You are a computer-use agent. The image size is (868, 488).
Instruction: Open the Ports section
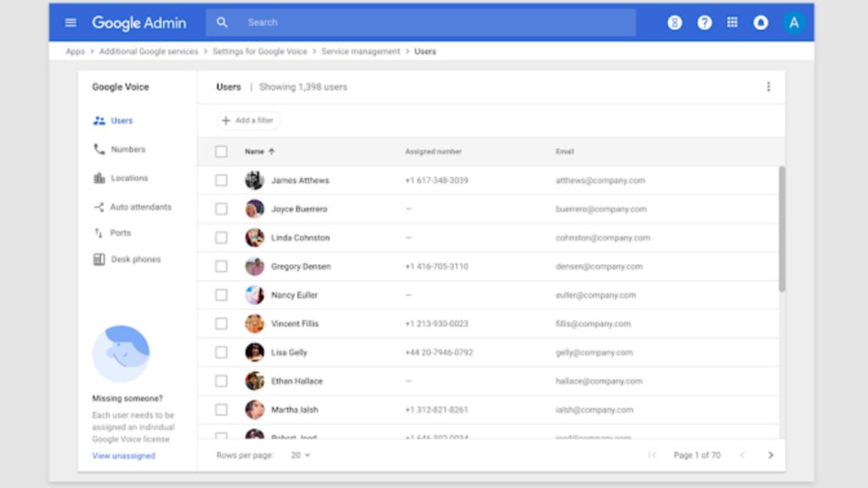[120, 234]
